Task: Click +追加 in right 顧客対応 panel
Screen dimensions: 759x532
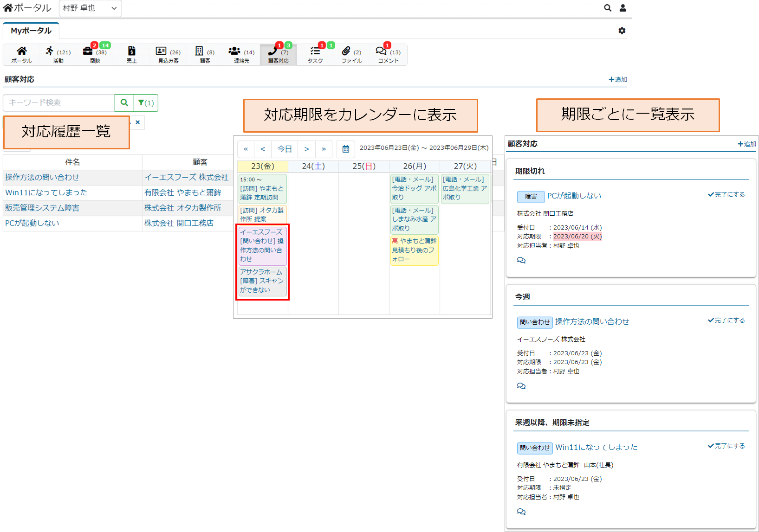Action: (x=747, y=144)
